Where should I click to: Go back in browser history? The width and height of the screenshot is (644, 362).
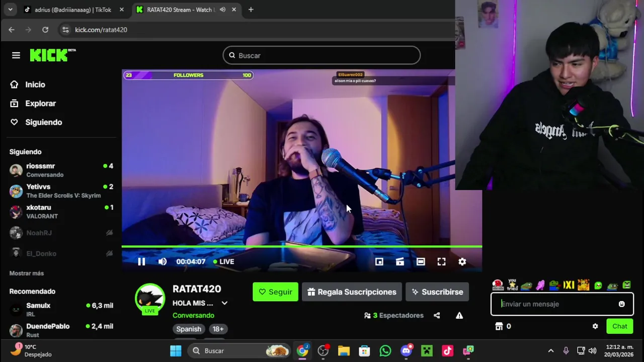pos(12,30)
